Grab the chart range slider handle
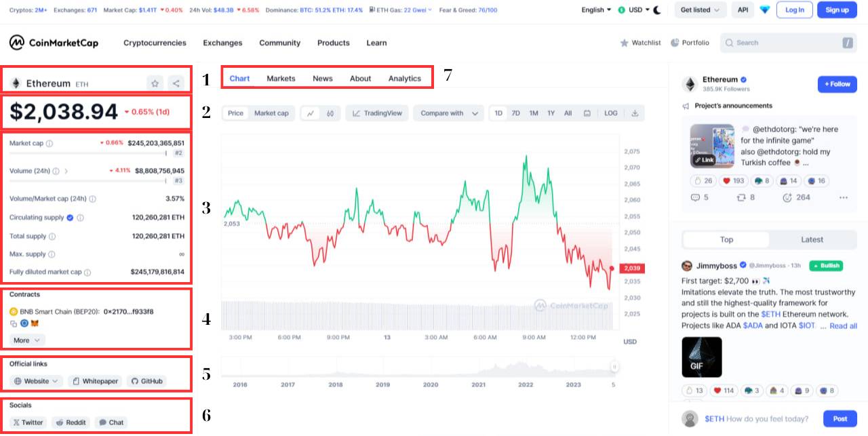Screen dimensions: 868x436 pos(614,367)
